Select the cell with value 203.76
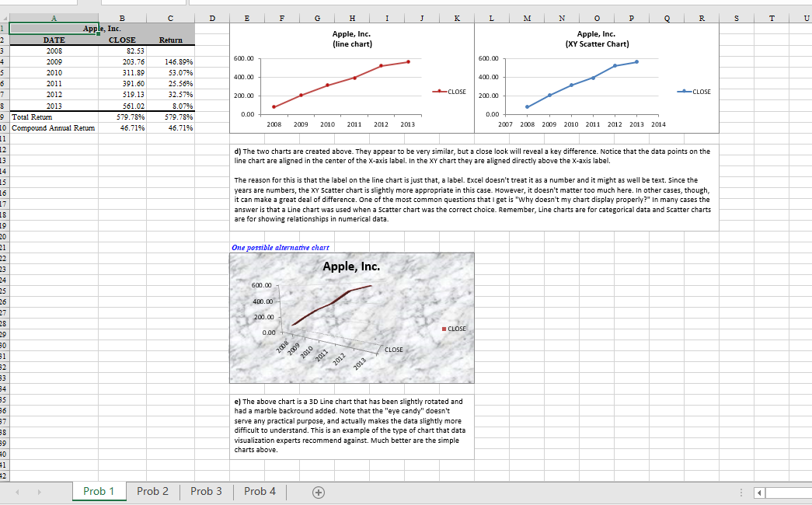The height and width of the screenshot is (505, 812). 122,61
